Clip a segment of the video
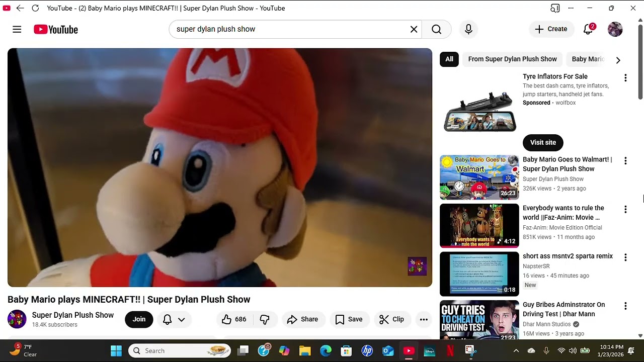Image resolution: width=644 pixels, height=362 pixels. coord(391,319)
